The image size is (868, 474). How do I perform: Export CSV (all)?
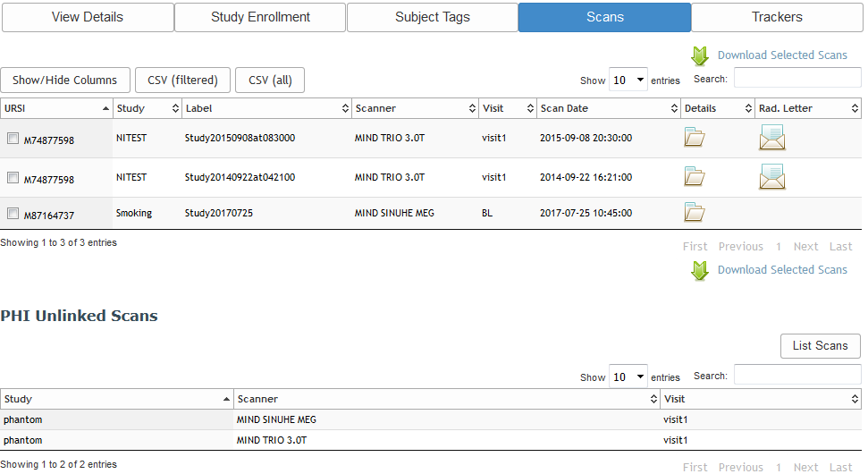point(270,80)
